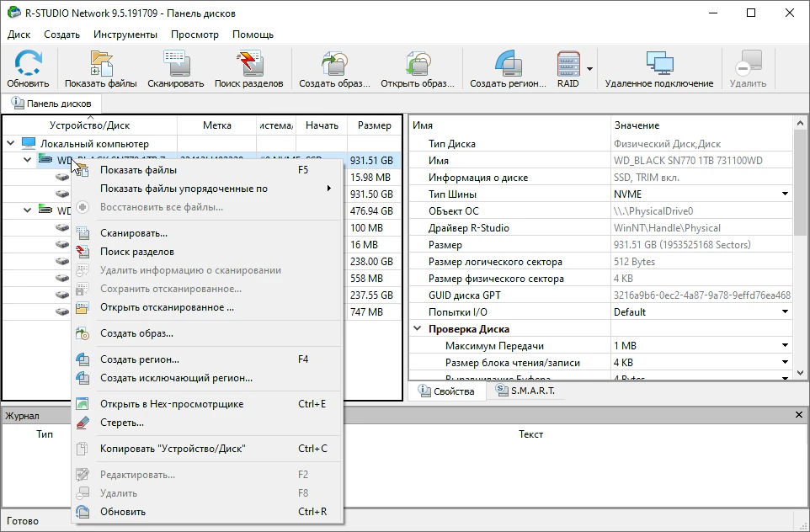Select the Локальный компьютер tree node
The width and height of the screenshot is (810, 532).
(x=94, y=144)
